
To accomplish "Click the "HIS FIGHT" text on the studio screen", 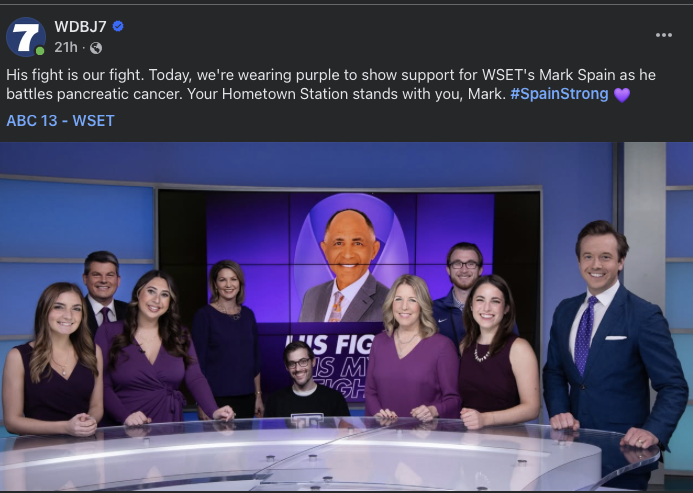I will point(330,344).
